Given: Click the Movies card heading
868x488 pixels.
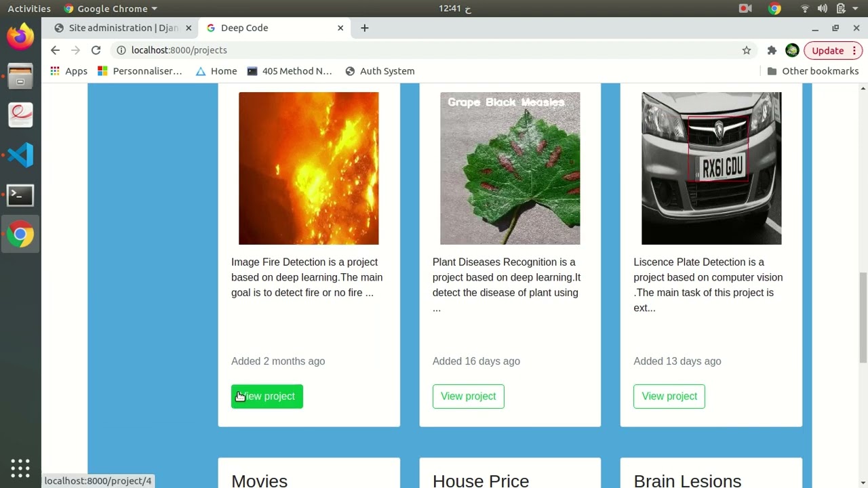Looking at the screenshot, I should tap(259, 481).
